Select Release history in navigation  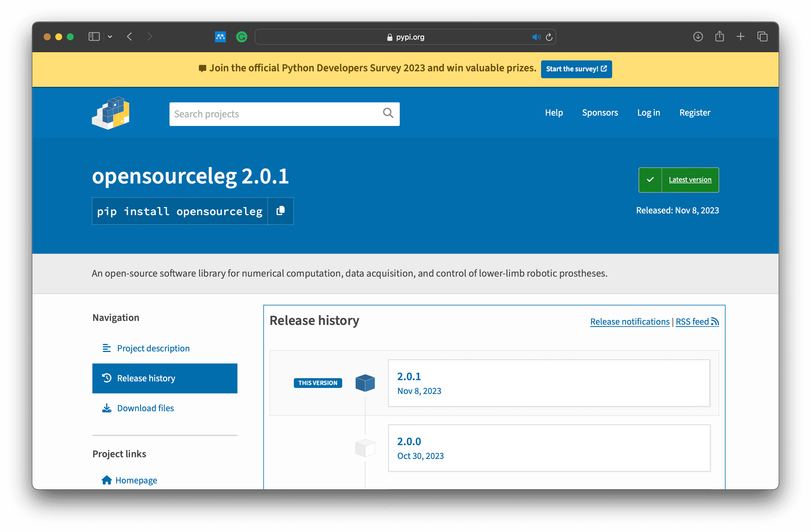coord(165,378)
